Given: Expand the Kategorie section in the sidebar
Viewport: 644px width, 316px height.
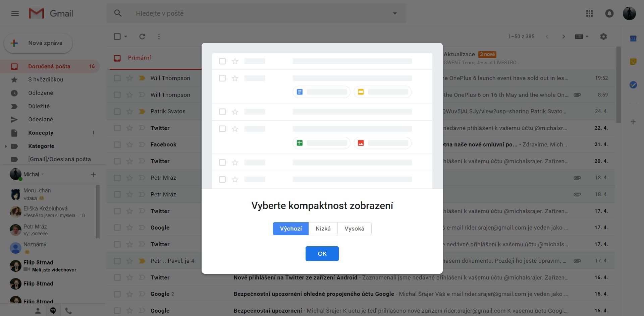Looking at the screenshot, I should (5, 146).
